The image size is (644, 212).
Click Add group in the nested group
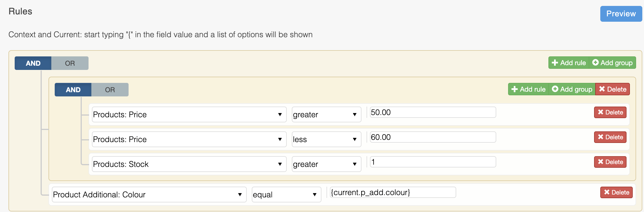(x=572, y=89)
